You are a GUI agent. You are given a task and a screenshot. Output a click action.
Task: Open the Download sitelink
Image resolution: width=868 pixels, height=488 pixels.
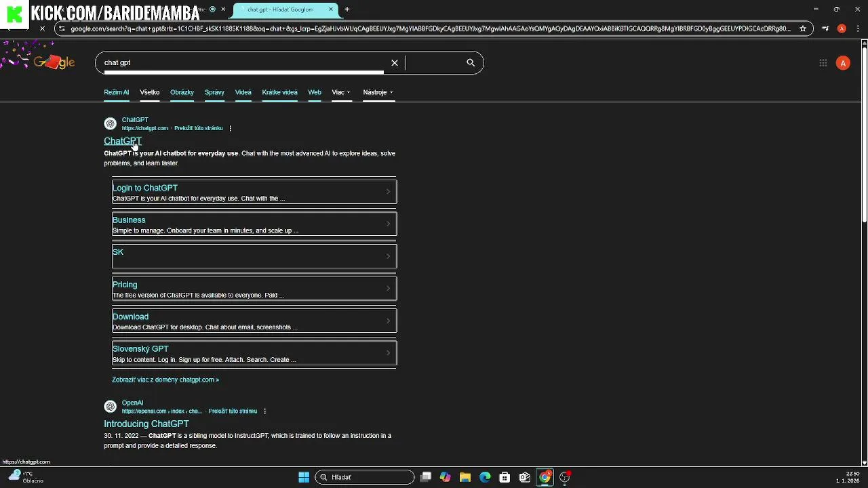tap(130, 317)
